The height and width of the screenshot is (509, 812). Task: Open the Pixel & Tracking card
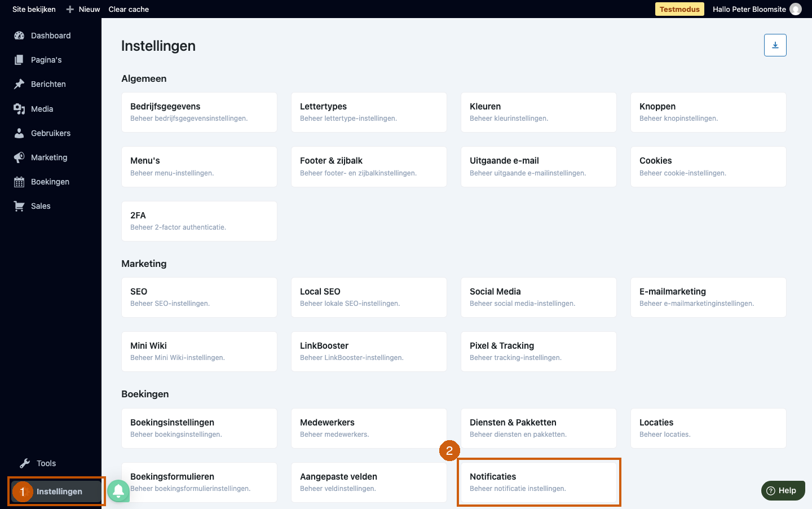pyautogui.click(x=539, y=352)
